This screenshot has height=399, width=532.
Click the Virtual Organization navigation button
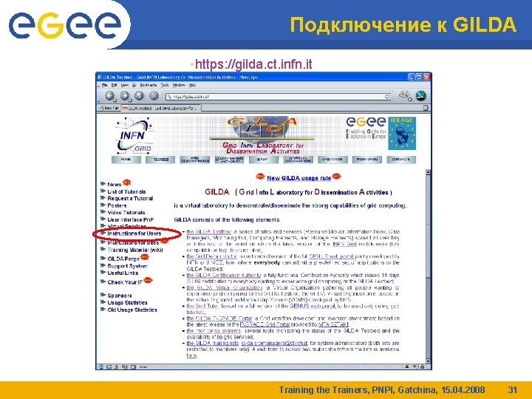[298, 160]
